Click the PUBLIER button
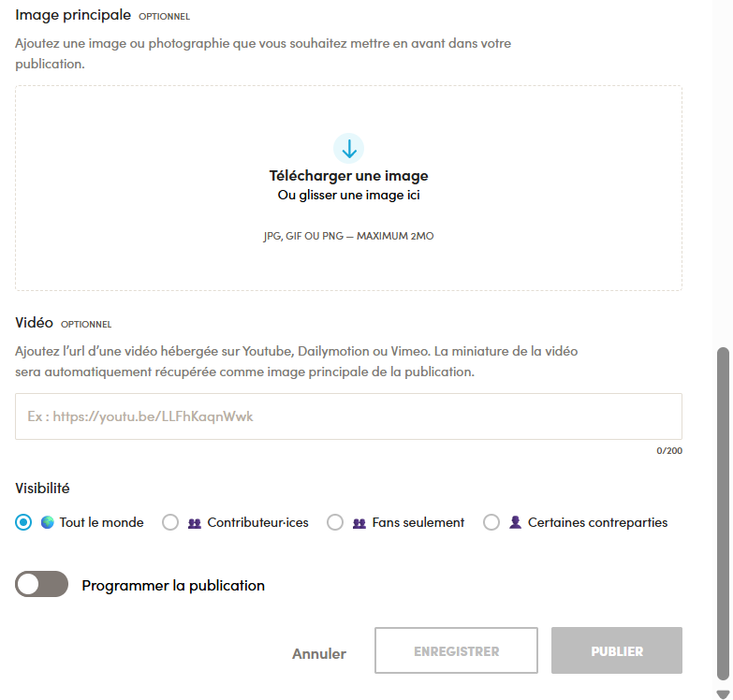733x700 pixels. pos(617,650)
